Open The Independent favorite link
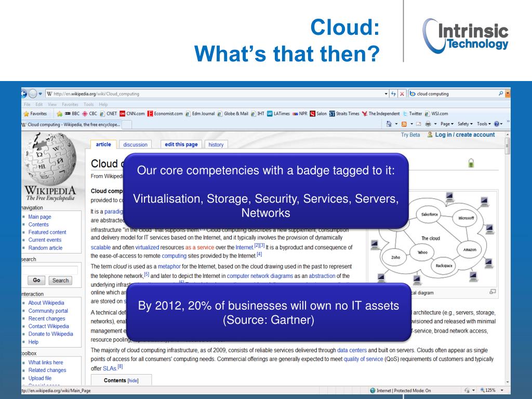This screenshot has height=399, width=532. 381,114
